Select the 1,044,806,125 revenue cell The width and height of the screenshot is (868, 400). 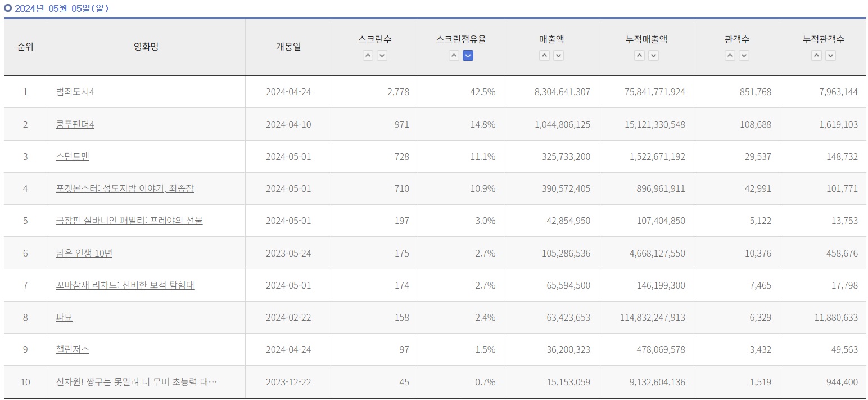click(x=551, y=124)
